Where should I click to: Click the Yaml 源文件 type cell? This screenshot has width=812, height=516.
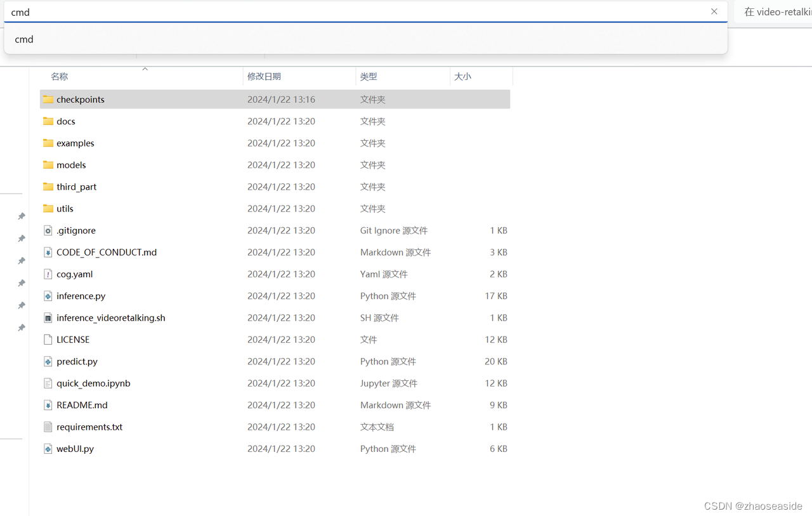[384, 274]
